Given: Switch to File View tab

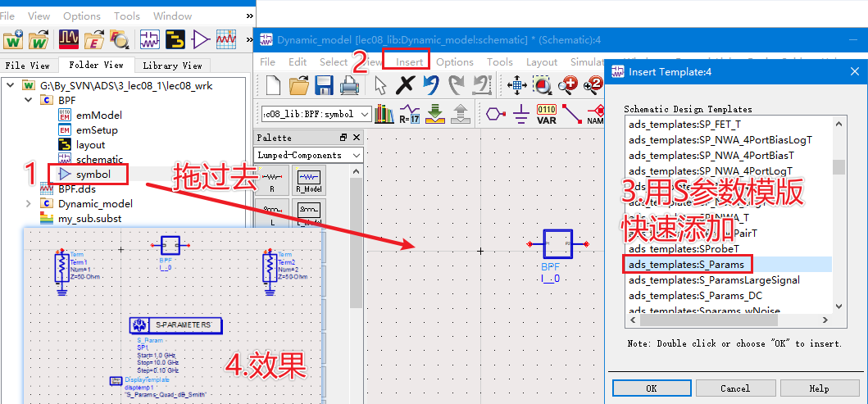Looking at the screenshot, I should pyautogui.click(x=28, y=66).
